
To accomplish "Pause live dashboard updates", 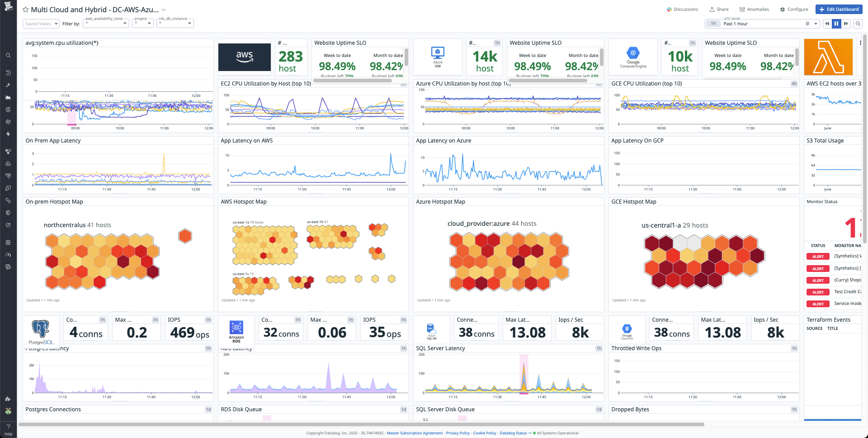I will [836, 24].
